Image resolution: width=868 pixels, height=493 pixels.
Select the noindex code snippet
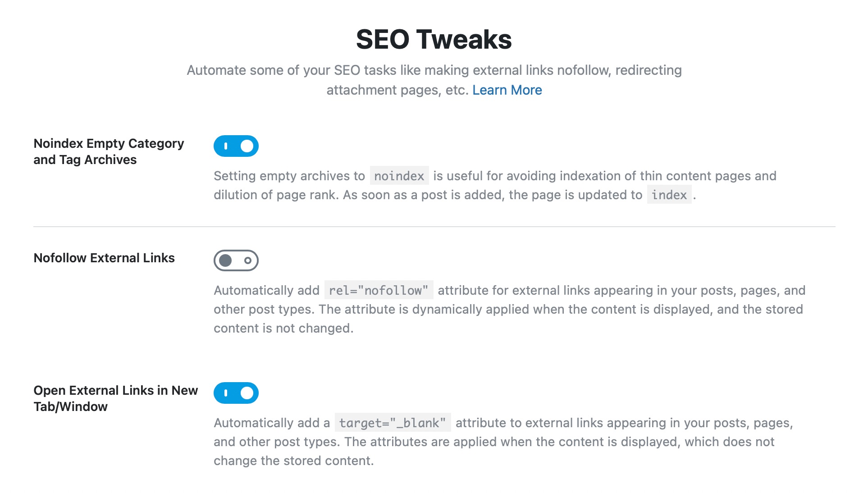pyautogui.click(x=398, y=176)
